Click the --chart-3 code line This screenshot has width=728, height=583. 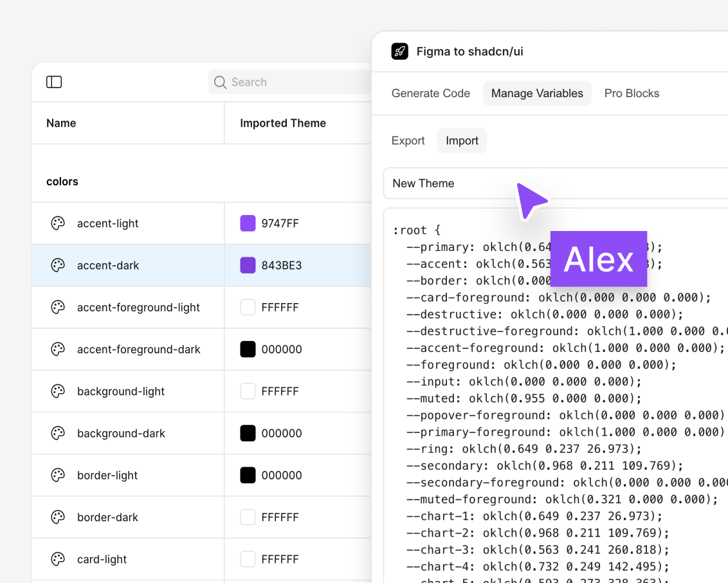click(x=538, y=550)
